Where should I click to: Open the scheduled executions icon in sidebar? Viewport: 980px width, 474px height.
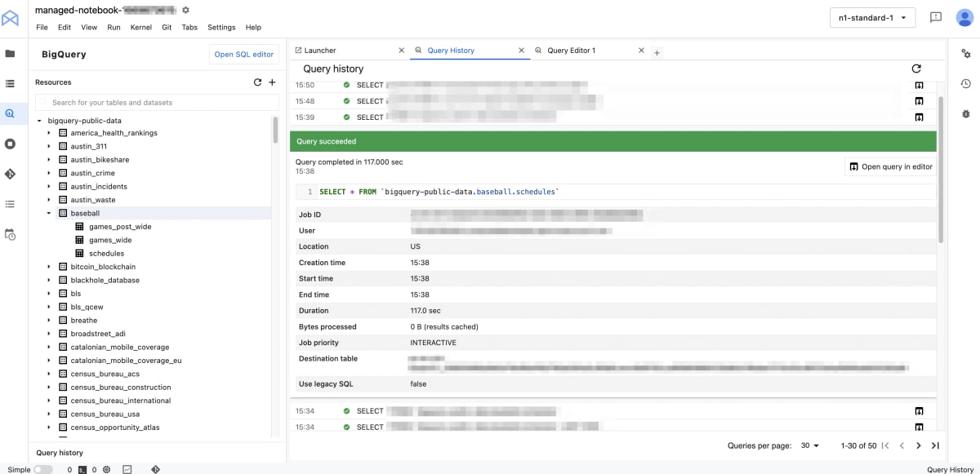click(x=10, y=234)
